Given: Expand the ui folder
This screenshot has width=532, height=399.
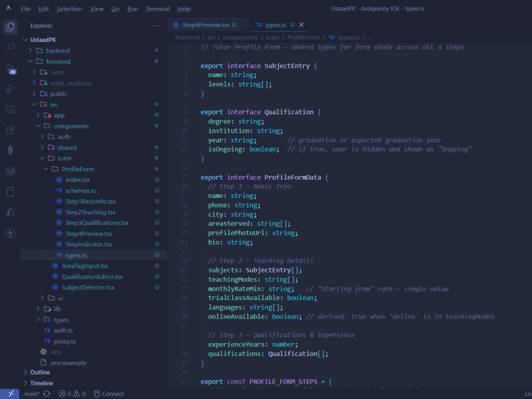Looking at the screenshot, I should click(94, 298).
